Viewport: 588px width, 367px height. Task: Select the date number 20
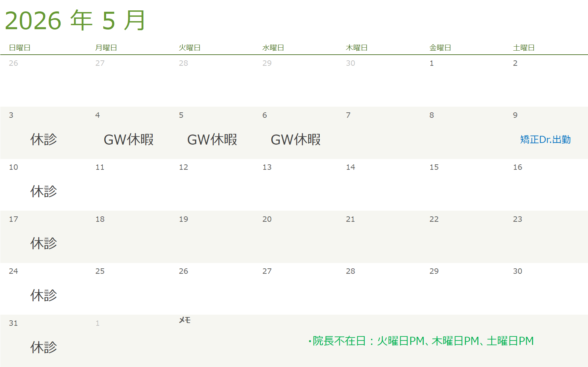[x=267, y=219]
